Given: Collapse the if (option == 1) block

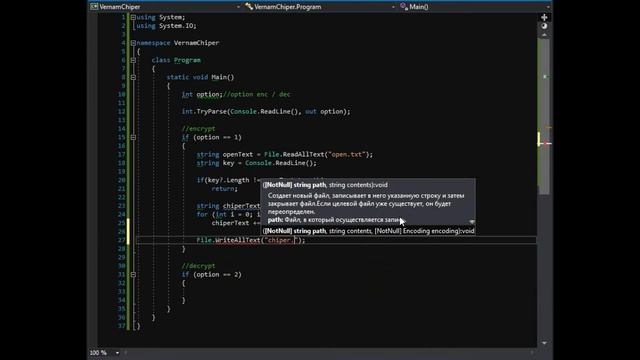Looking at the screenshot, I should [x=133, y=137].
